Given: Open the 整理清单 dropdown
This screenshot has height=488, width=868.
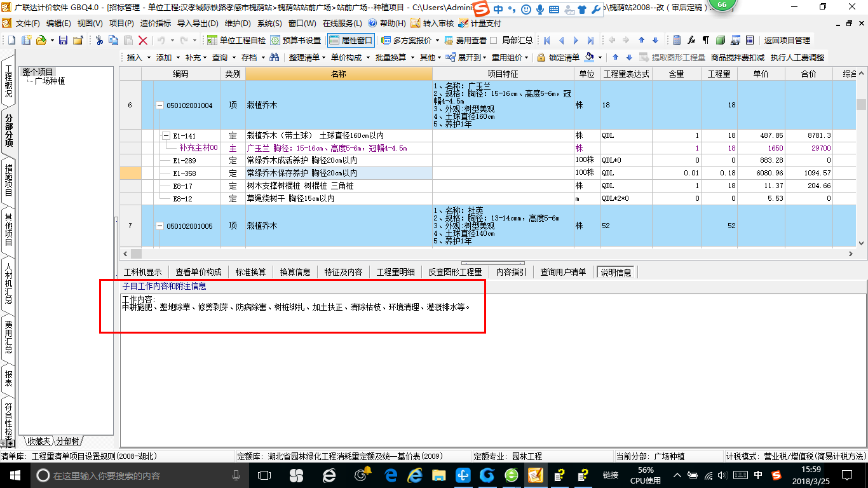Looking at the screenshot, I should (307, 57).
